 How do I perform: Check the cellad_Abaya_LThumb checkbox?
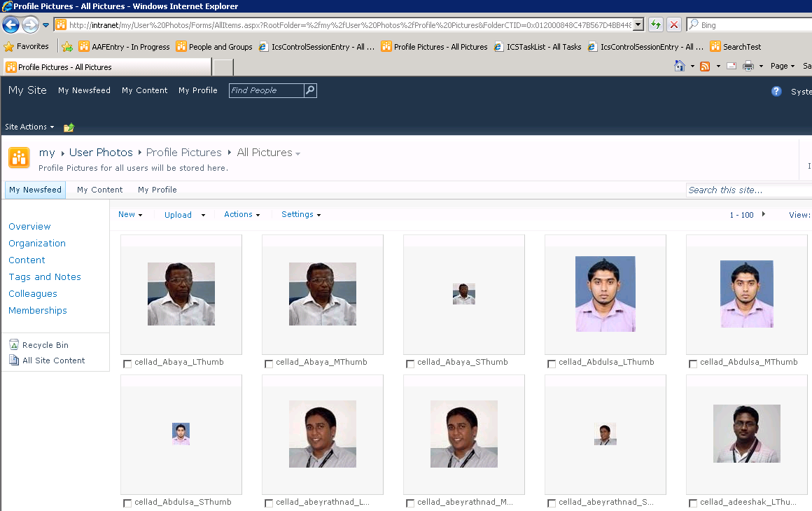point(127,363)
